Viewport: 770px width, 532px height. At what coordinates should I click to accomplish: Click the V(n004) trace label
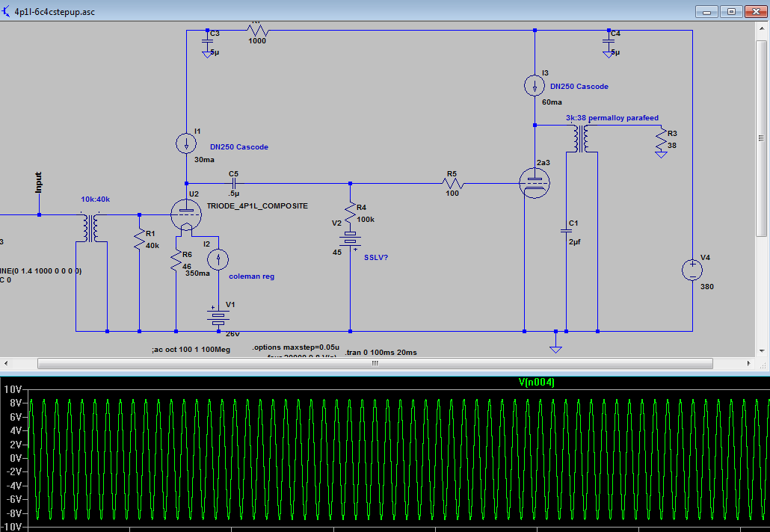click(536, 383)
